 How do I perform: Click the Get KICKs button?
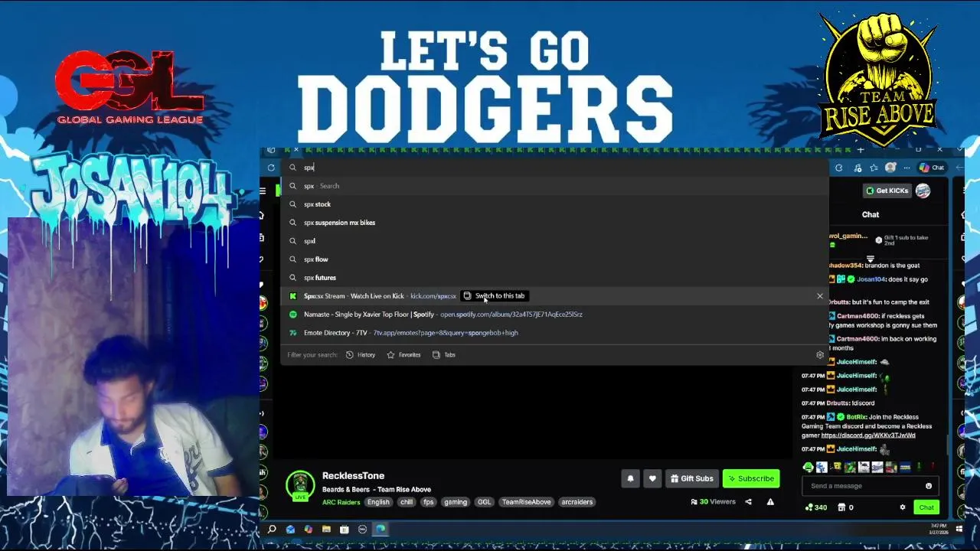[x=887, y=191]
